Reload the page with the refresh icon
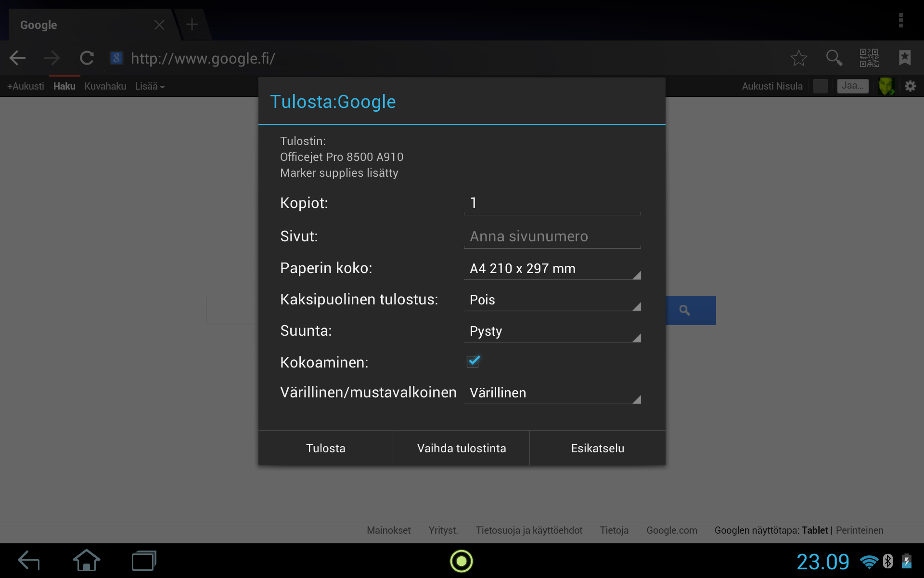Viewport: 924px width, 578px height. [x=87, y=58]
